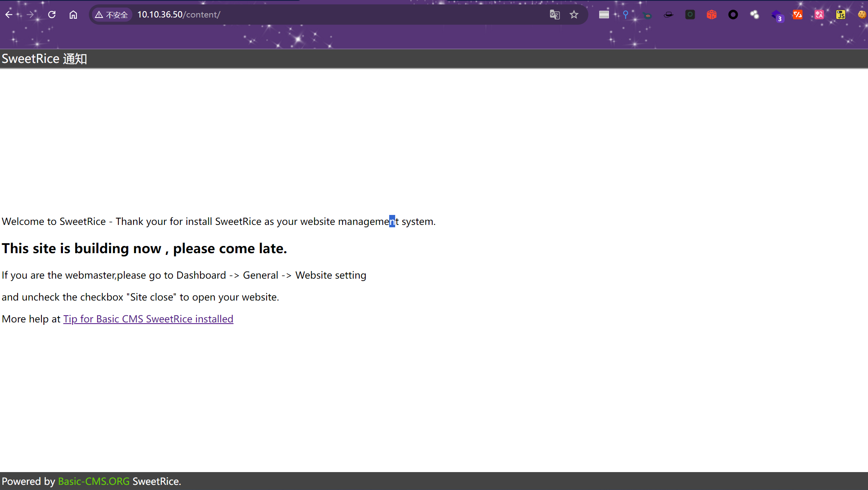
Task: Click the address bar URL text
Action: pyautogui.click(x=179, y=15)
